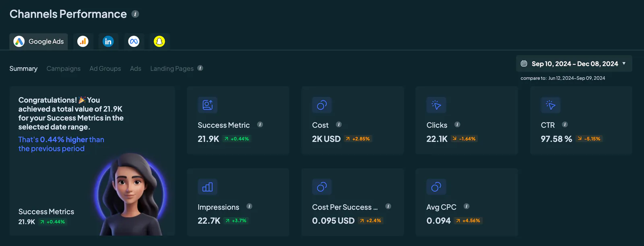This screenshot has width=644, height=246.
Task: Click the -5.15% CTR change badge
Action: pos(589,139)
